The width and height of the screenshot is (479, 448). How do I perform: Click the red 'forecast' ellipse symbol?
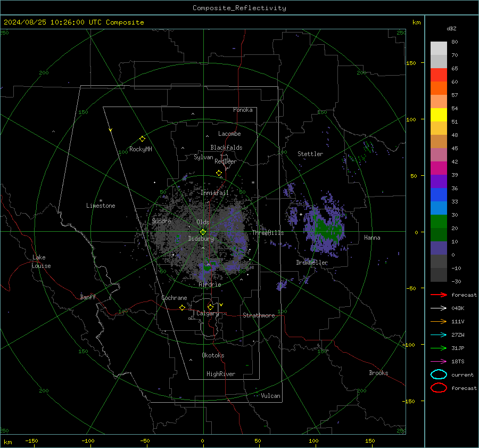439,388
